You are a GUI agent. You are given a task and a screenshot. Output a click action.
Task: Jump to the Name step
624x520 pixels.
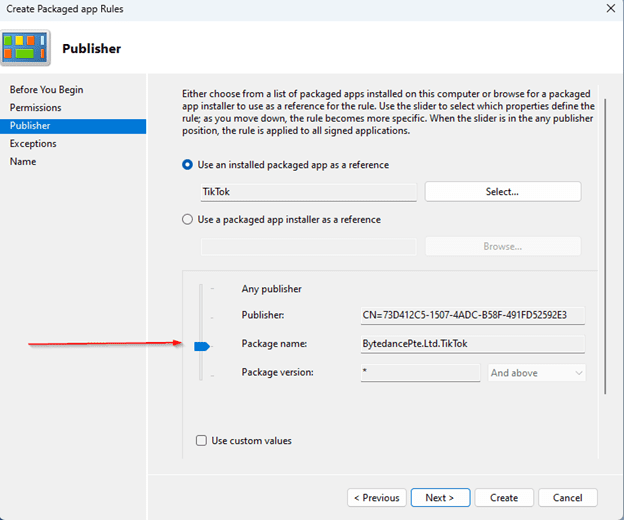point(23,162)
